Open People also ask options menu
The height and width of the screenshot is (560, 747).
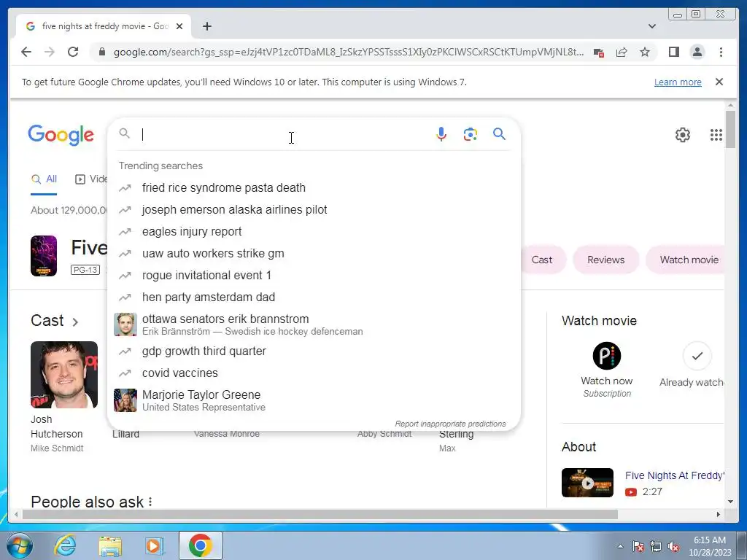[x=150, y=502]
